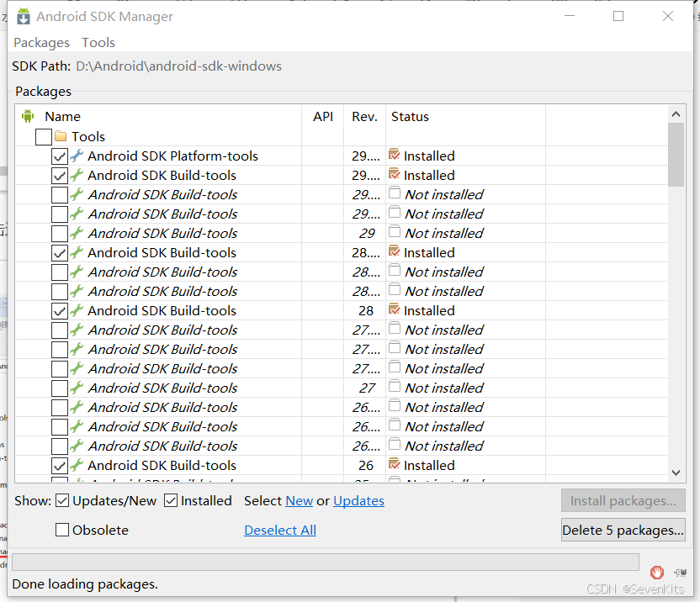The height and width of the screenshot is (602, 700).
Task: Click the package list scroll down arrow
Action: [676, 473]
